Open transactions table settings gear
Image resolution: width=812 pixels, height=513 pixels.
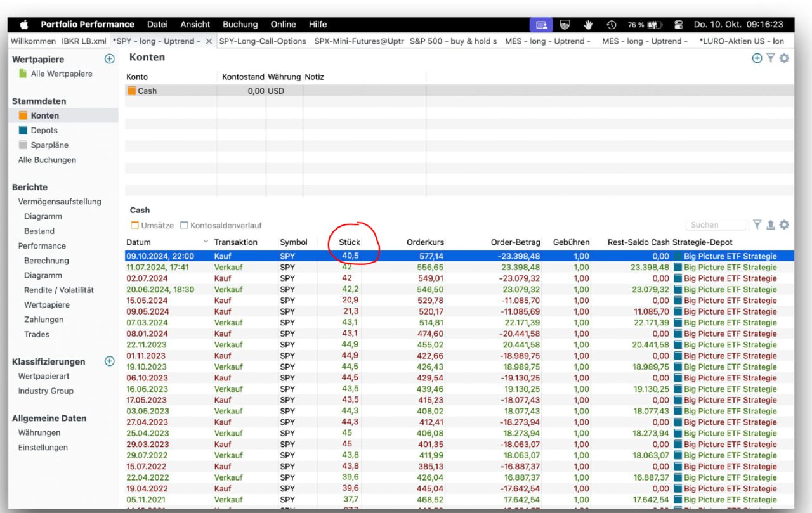[784, 225]
